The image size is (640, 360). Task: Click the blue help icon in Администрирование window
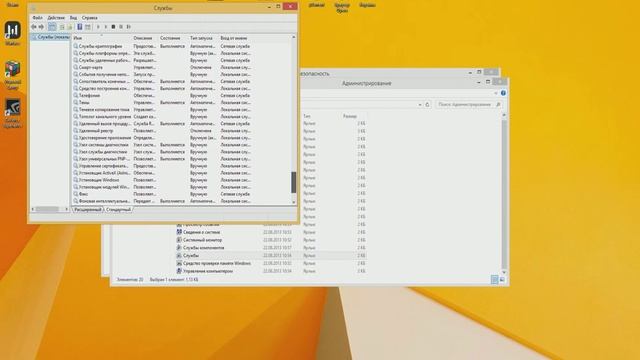click(503, 93)
